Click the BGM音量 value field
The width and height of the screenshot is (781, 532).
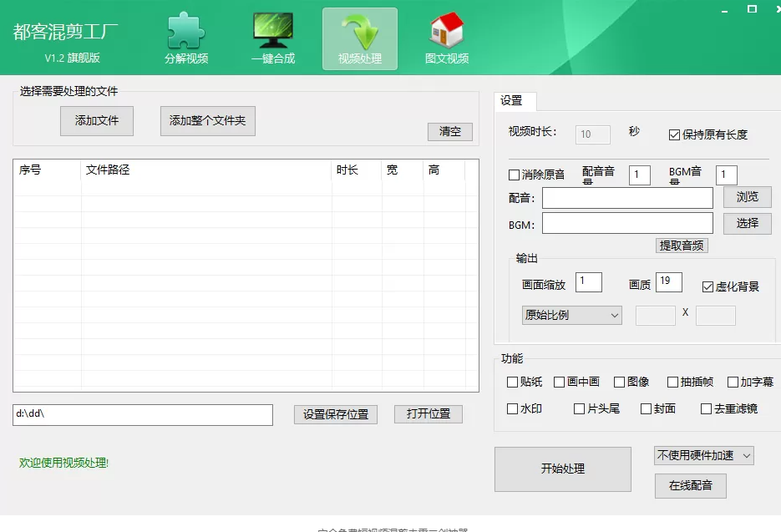(726, 175)
